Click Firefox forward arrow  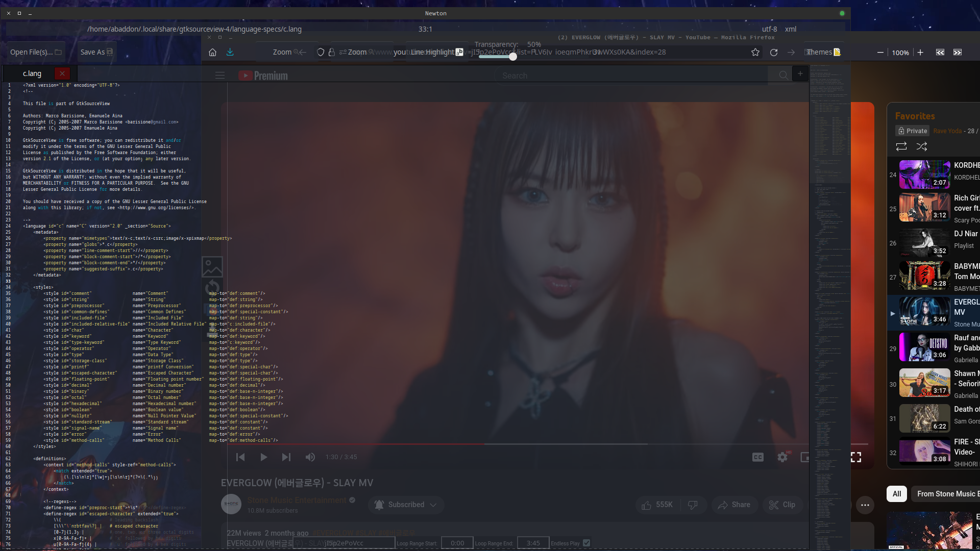pyautogui.click(x=791, y=52)
